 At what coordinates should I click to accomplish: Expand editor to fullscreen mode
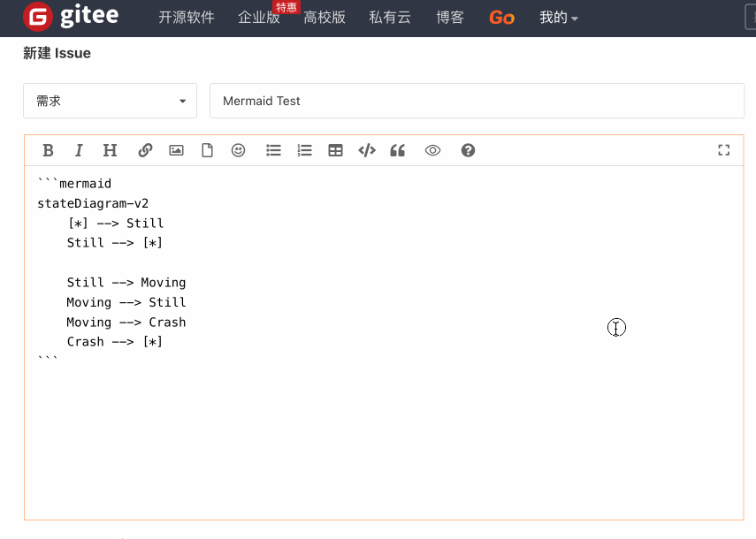pyautogui.click(x=723, y=150)
